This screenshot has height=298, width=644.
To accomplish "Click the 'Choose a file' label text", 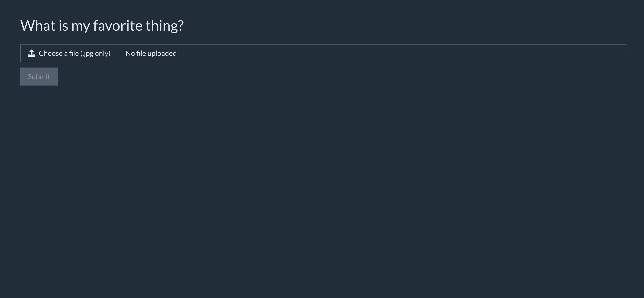I will 59,53.
